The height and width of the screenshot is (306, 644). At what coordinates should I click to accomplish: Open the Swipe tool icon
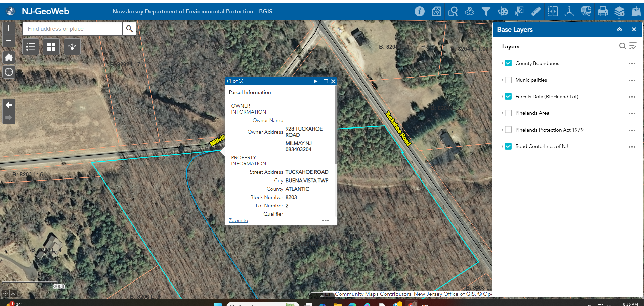pyautogui.click(x=553, y=12)
